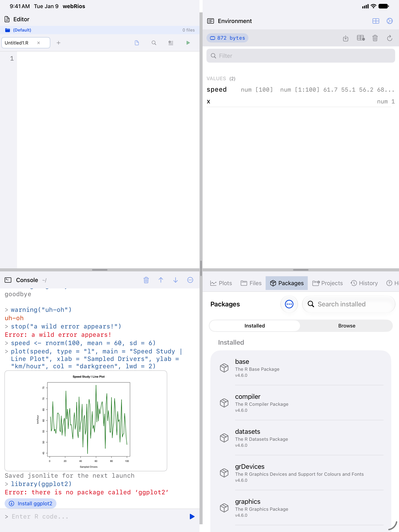Screen dimensions: 399x532
Task: Open the datasets package entry
Action: click(301, 438)
